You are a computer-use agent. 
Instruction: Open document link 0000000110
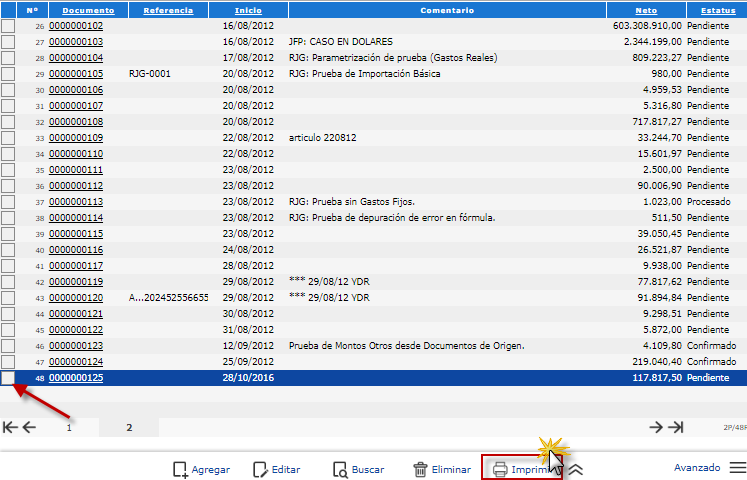tap(76, 154)
